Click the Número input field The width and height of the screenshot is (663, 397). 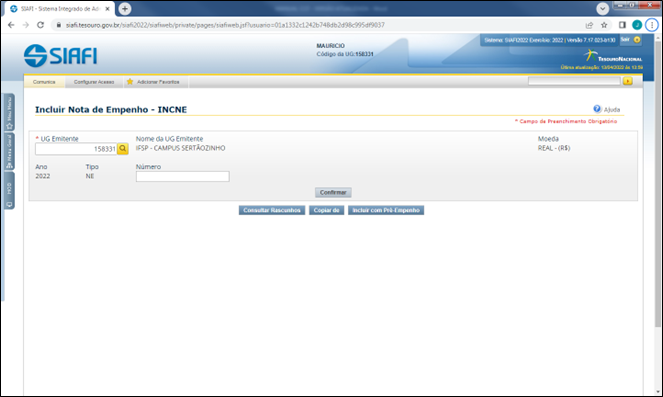tap(183, 176)
